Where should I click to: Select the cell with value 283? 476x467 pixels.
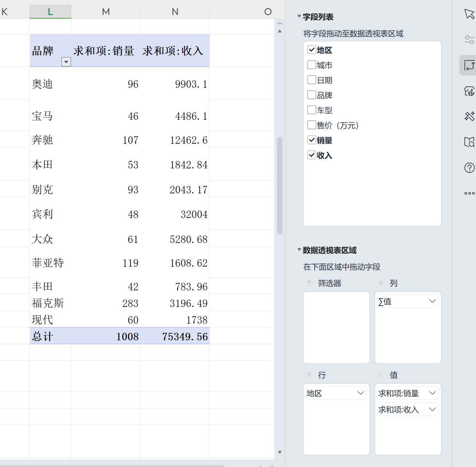pyautogui.click(x=106, y=302)
